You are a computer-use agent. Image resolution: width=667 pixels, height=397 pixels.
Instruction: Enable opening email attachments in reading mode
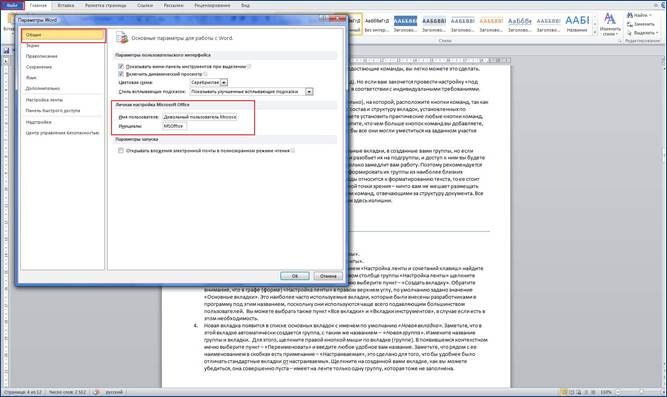tap(121, 151)
